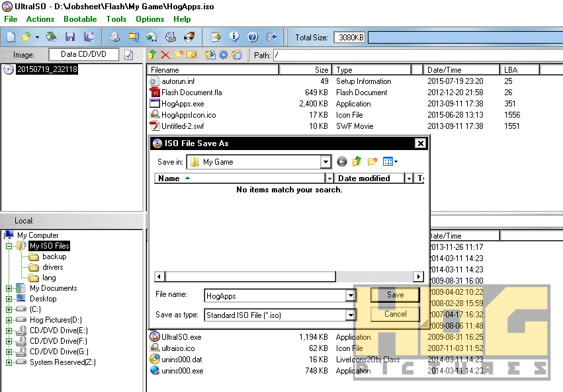Expand the System Reserved(Z:) tree node
563x392 pixels.
[9, 362]
